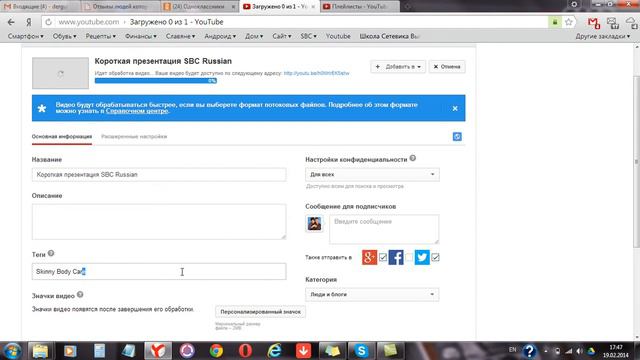Click the volume speaker tray icon
This screenshot has width=640, height=360.
(x=579, y=351)
